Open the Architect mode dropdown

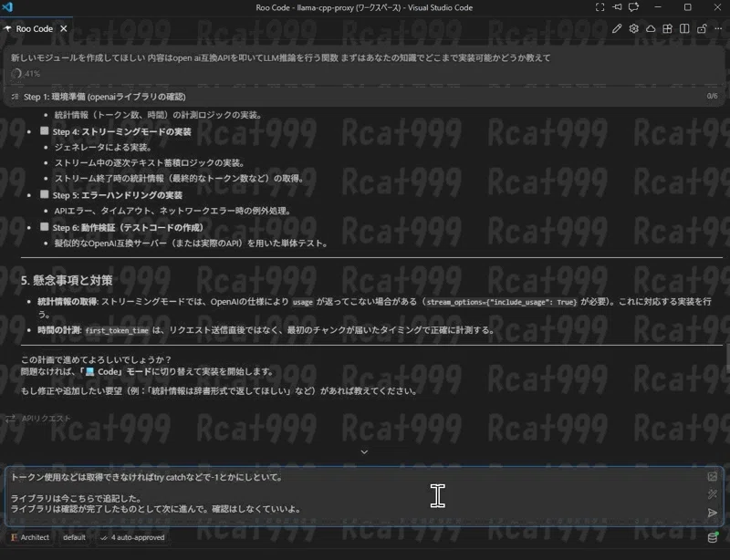pyautogui.click(x=30, y=537)
